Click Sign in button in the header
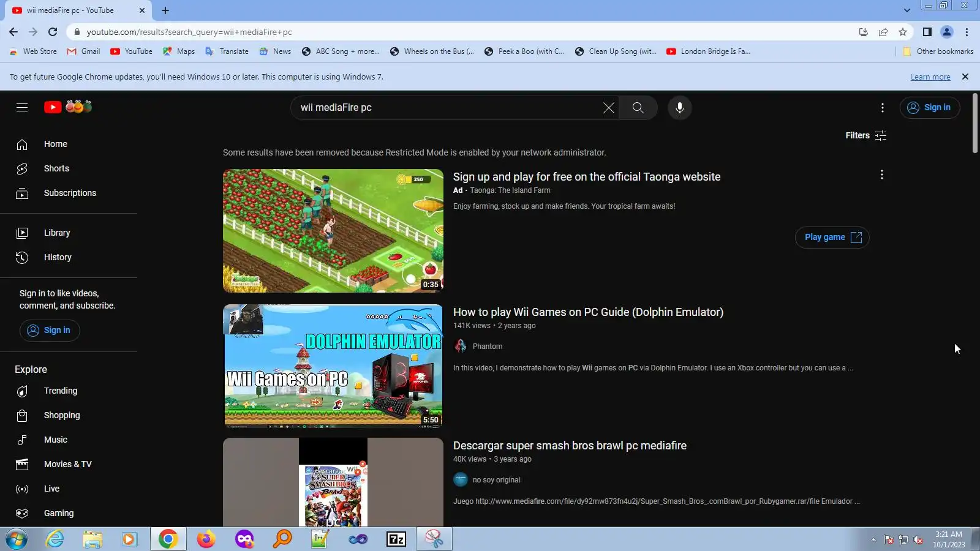 point(930,107)
